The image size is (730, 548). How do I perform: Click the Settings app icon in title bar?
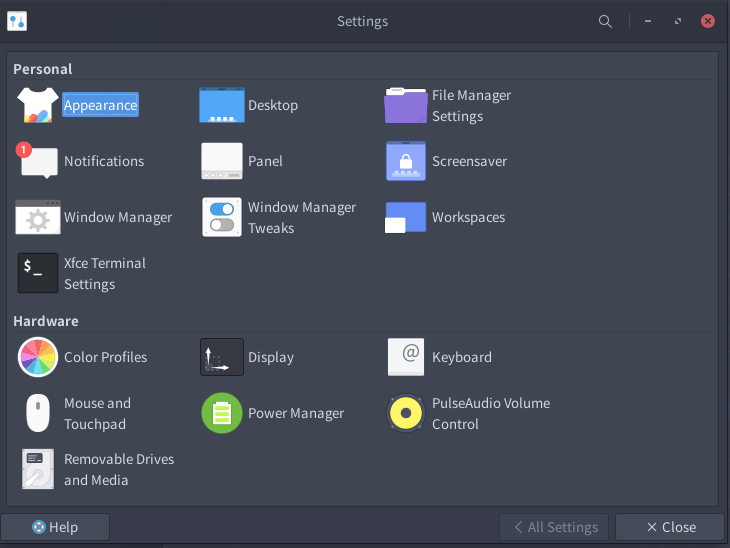coord(17,21)
